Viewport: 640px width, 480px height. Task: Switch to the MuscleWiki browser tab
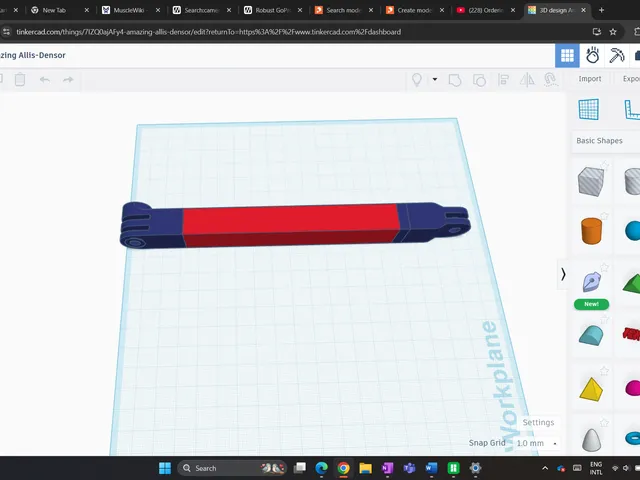128,10
